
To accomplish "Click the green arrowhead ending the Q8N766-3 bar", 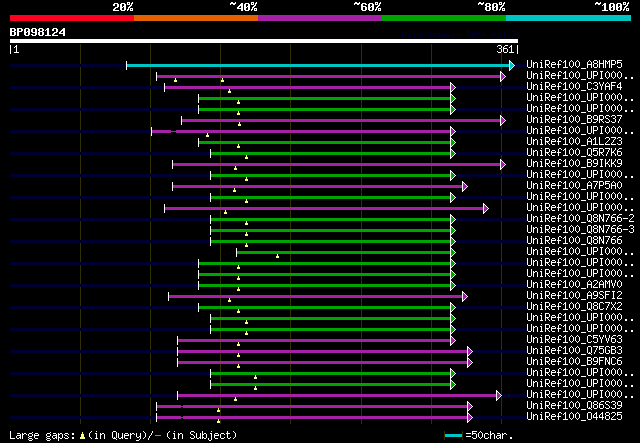I will point(453,231).
